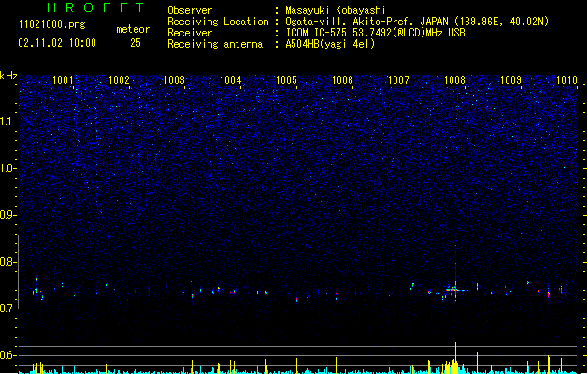Click the gray vertical bar beside frequency axis
Image resolution: width=588 pixels, height=374 pixels.
pos(18,271)
